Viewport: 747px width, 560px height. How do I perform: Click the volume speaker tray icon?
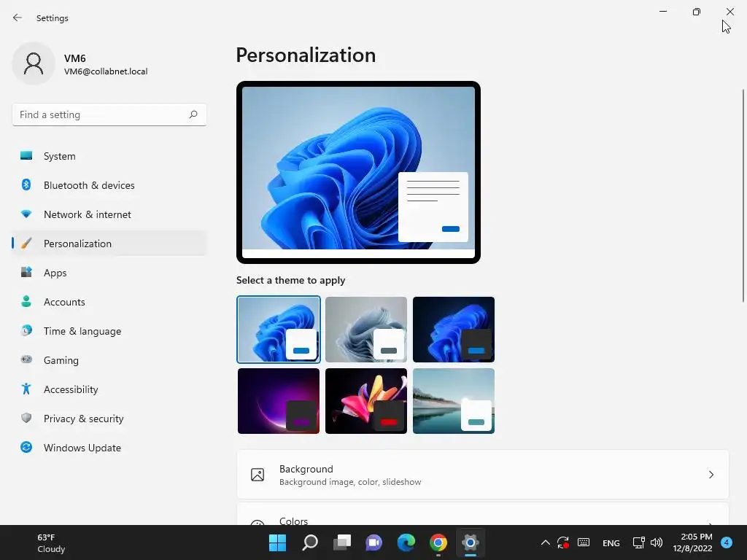pos(657,542)
